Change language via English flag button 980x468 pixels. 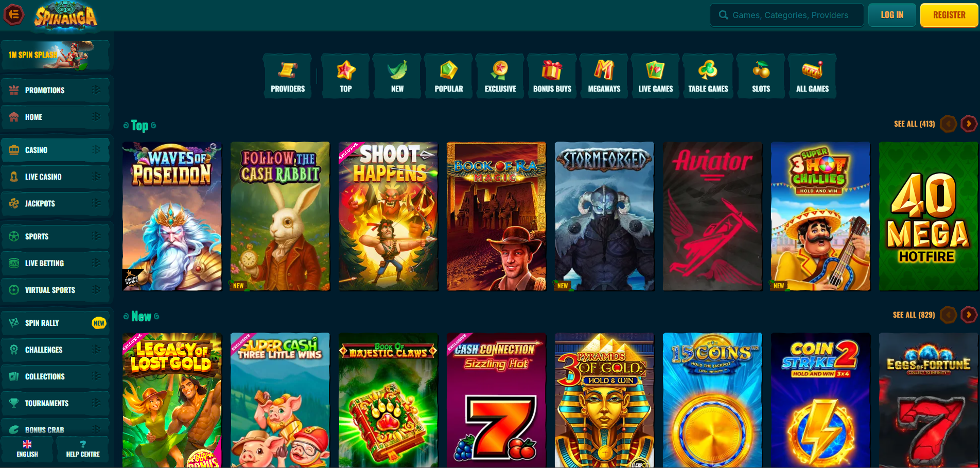click(27, 449)
